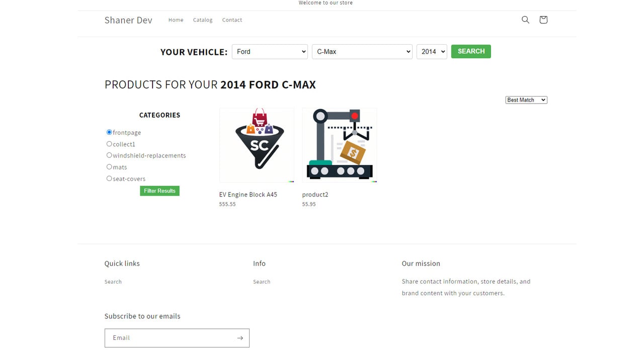Open the Shaner Dev store logo link
644x362 pixels.
pyautogui.click(x=128, y=20)
